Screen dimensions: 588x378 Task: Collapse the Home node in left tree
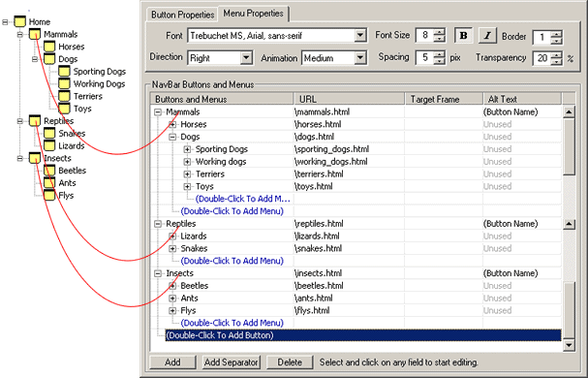click(x=5, y=22)
